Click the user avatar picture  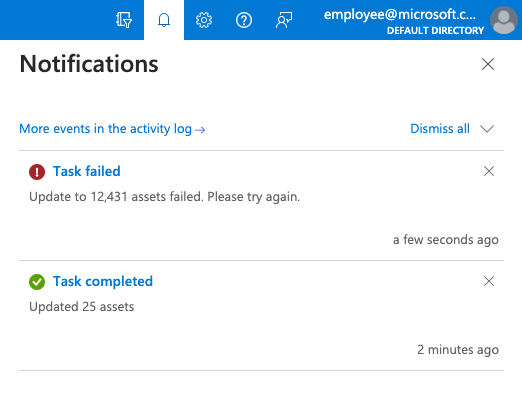[x=504, y=20]
